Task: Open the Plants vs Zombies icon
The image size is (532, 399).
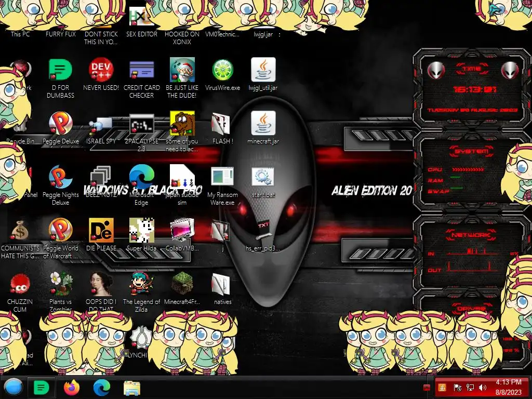Action: point(60,284)
